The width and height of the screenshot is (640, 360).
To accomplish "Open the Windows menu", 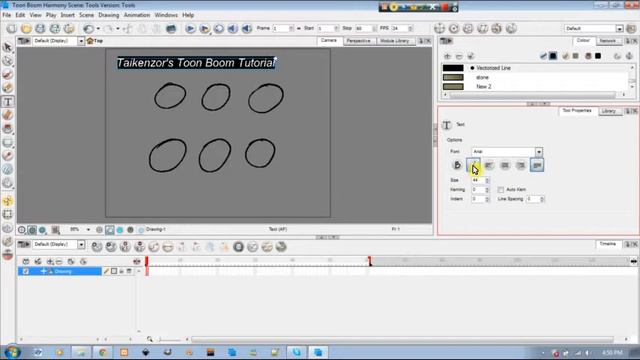I will (166, 15).
